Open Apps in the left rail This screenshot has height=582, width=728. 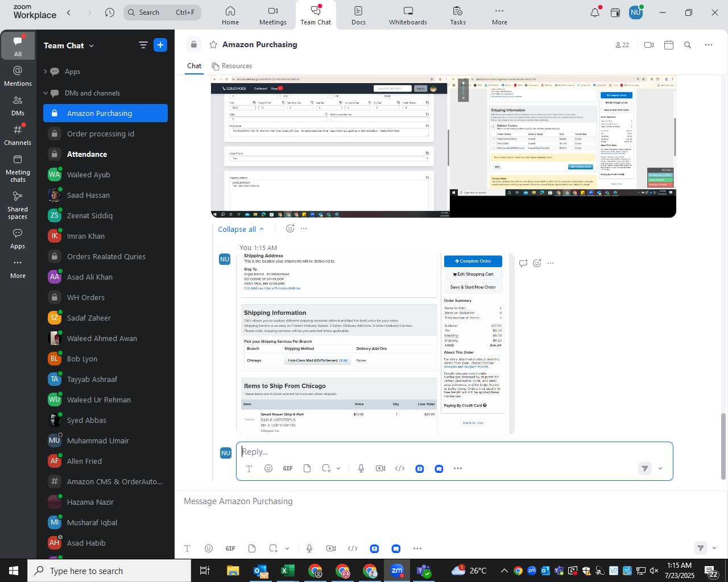pyautogui.click(x=18, y=239)
